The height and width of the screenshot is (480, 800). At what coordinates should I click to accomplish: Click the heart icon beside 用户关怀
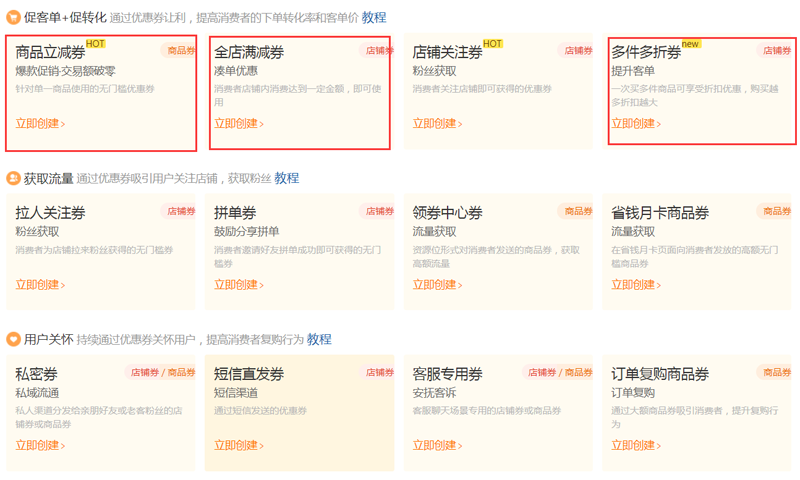pyautogui.click(x=13, y=339)
